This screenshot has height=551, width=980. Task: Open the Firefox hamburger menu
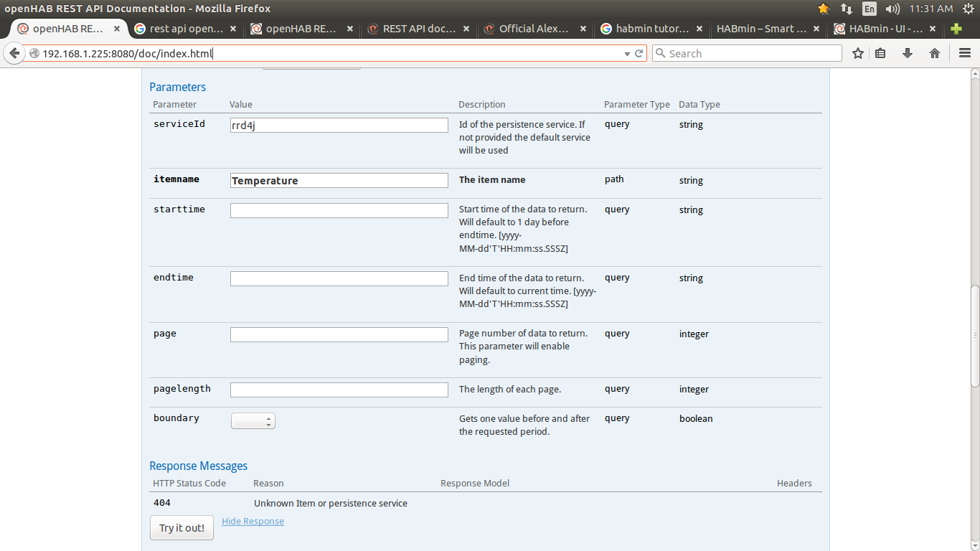[965, 53]
